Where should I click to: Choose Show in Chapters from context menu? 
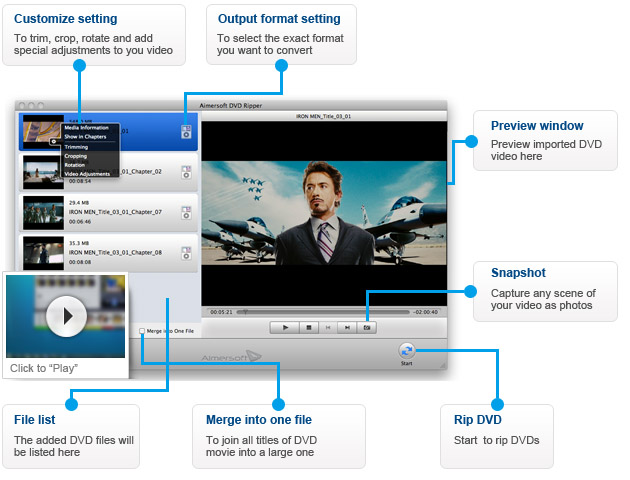point(85,137)
